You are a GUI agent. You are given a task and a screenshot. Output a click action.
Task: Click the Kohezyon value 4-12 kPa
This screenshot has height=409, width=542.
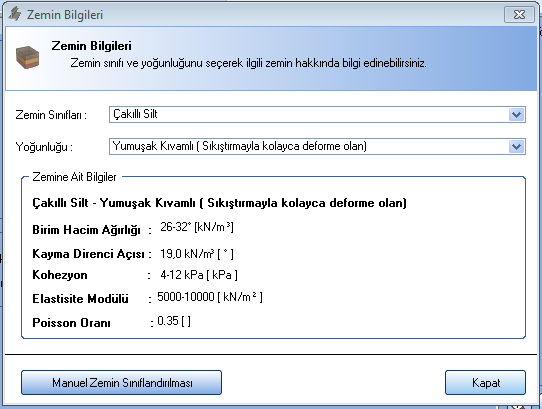[x=199, y=275]
